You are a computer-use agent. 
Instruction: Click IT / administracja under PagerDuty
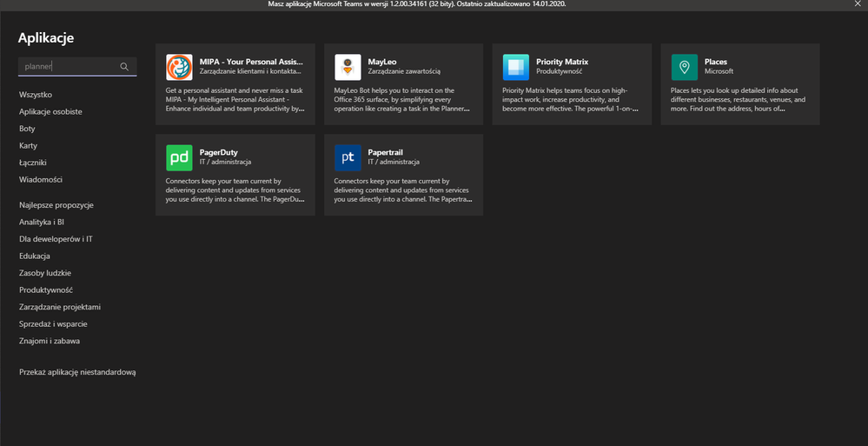[x=225, y=163]
